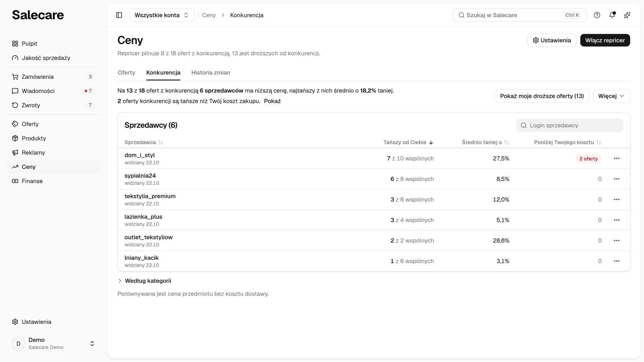The height and width of the screenshot is (362, 644).
Task: Switch to the Oferty tab
Action: [126, 73]
